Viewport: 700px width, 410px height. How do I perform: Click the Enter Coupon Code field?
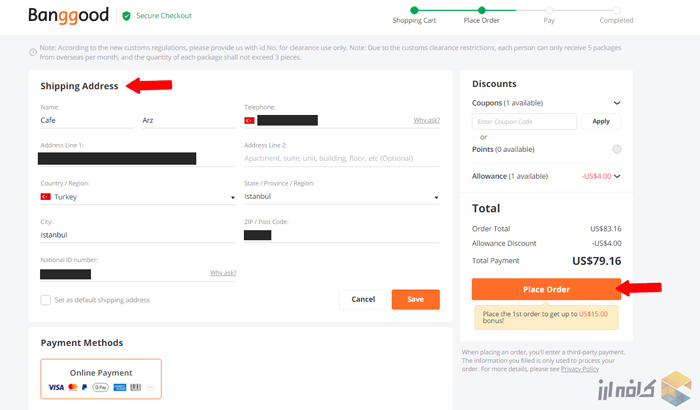pos(524,121)
